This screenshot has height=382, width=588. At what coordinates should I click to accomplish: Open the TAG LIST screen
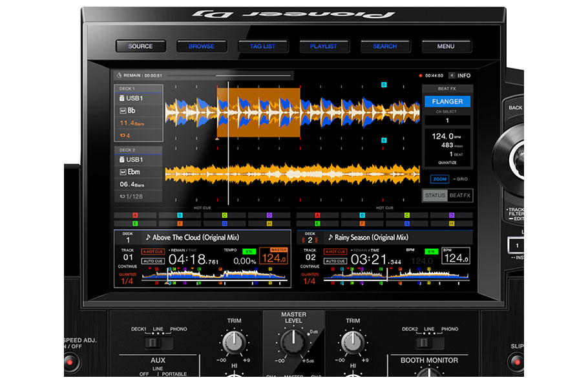pyautogui.click(x=263, y=46)
